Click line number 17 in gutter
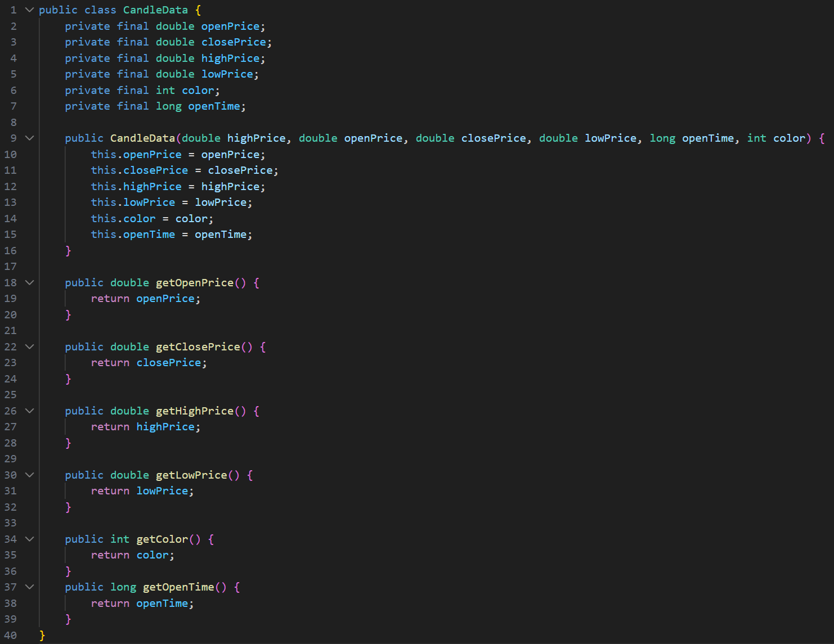Viewport: 834px width, 644px height. click(11, 267)
